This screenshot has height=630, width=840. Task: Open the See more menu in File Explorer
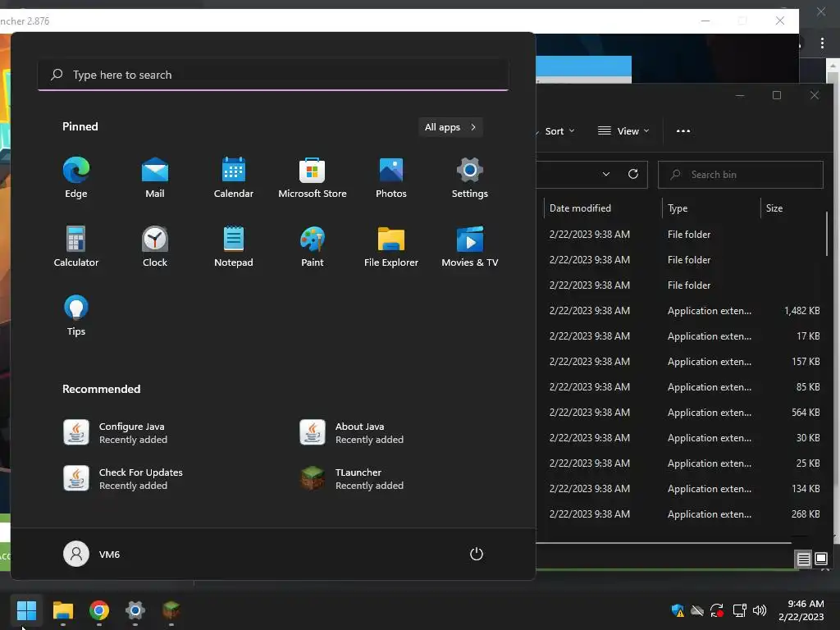pos(683,131)
